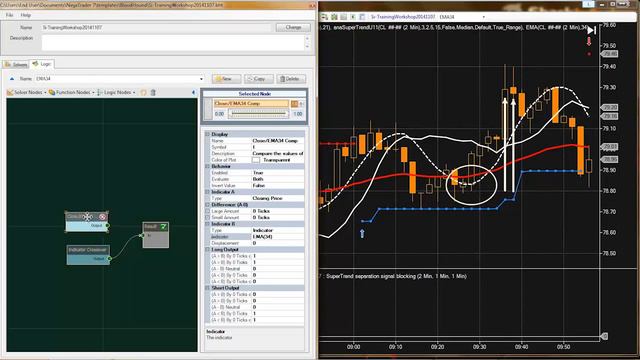Screen dimensions: 640x360
Task: Click the fourth small chart toolbar icon
Action: click(x=353, y=17)
